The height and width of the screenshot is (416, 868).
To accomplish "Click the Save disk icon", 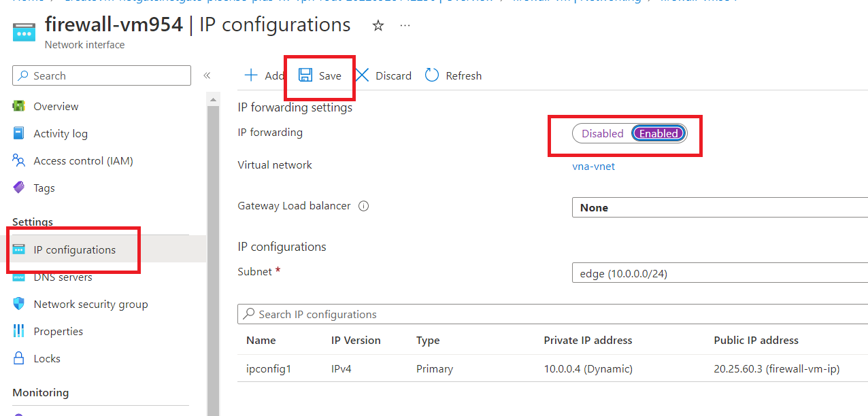I will point(305,75).
